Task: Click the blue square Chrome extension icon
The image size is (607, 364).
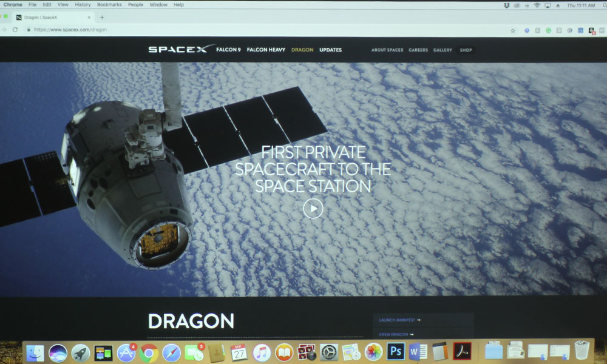Action: [x=580, y=30]
